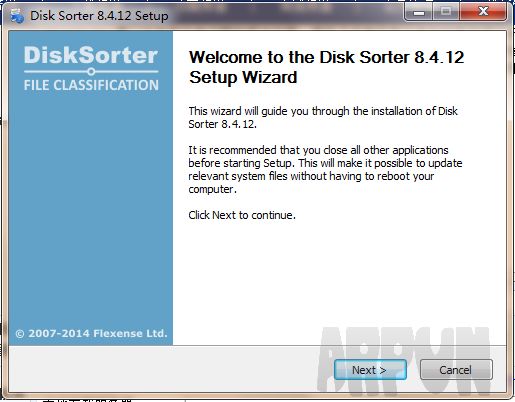Click the Disk Sorter setup title bar icon

[x=17, y=16]
